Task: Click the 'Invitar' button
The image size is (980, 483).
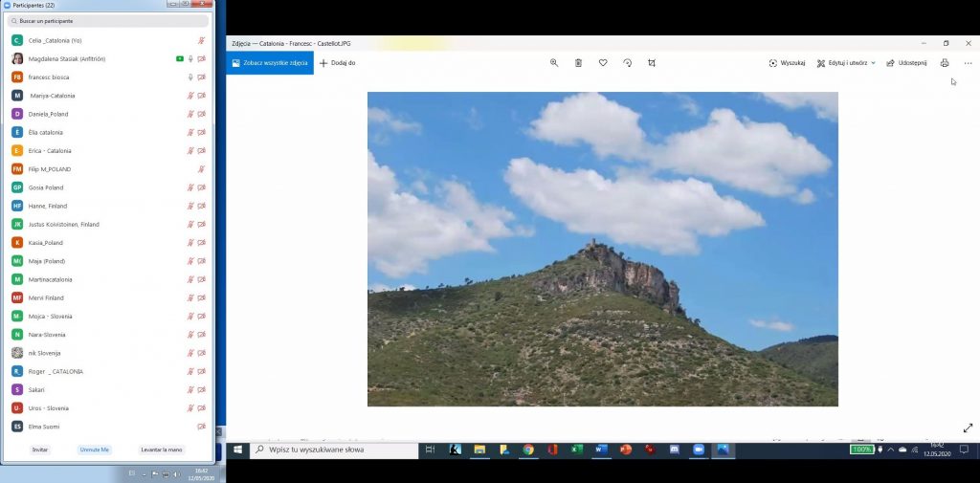Action: pyautogui.click(x=40, y=450)
